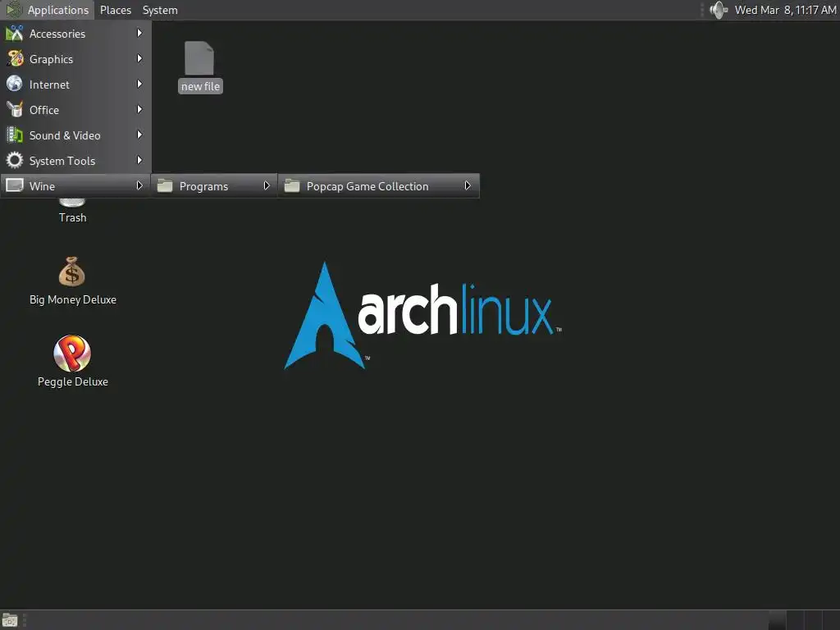Select Big Money Deluxe money bag icon

tap(72, 272)
